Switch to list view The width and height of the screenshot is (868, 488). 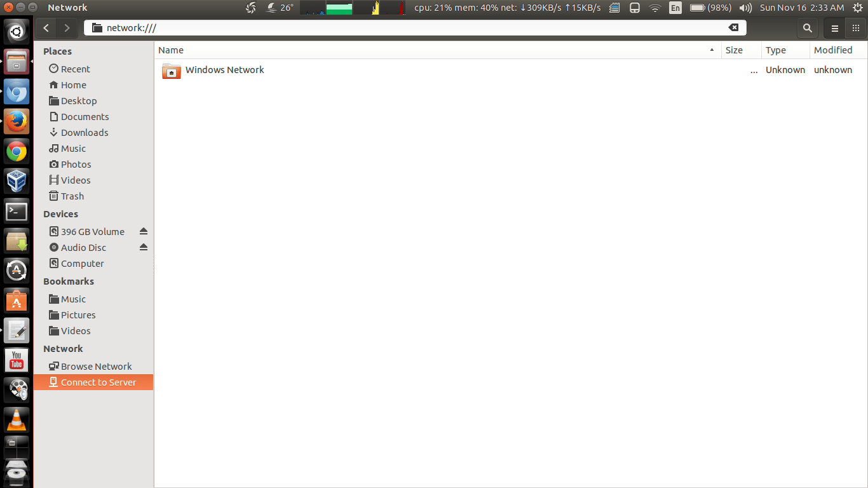[x=835, y=28]
